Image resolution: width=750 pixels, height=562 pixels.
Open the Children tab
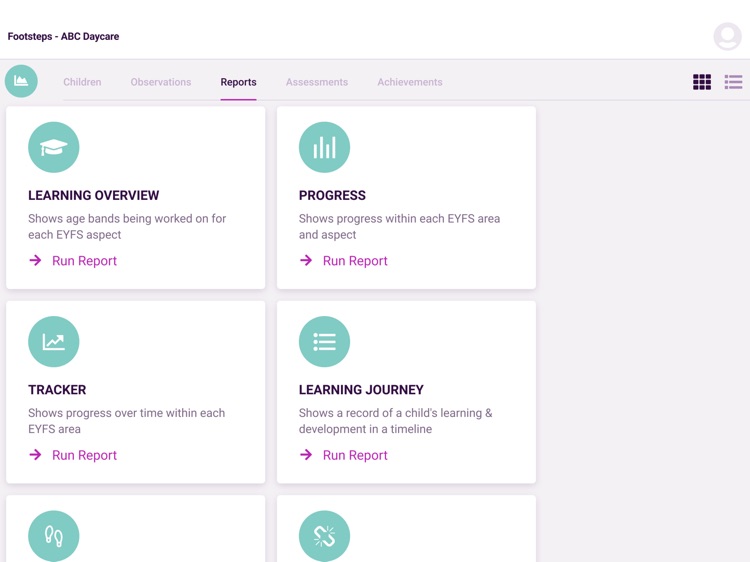coord(82,82)
